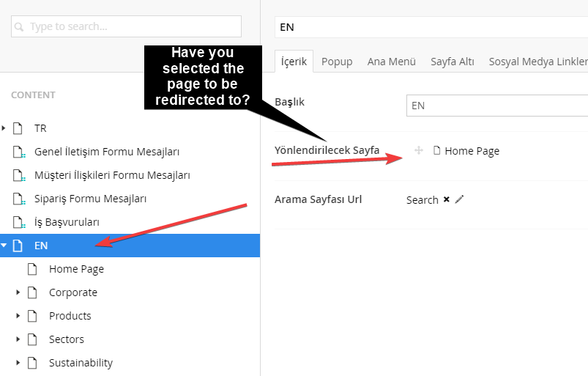Switch to the Sayfa Altı tab
Viewport: 588px width, 376px height.
[453, 61]
